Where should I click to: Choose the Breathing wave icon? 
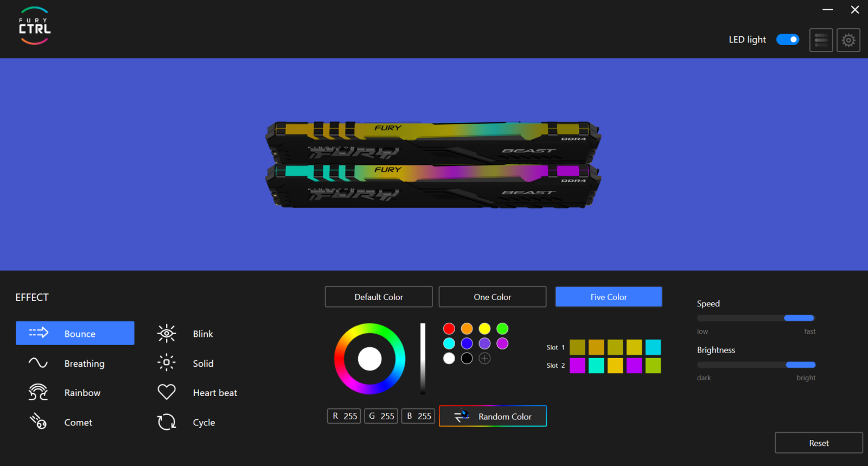click(x=38, y=363)
